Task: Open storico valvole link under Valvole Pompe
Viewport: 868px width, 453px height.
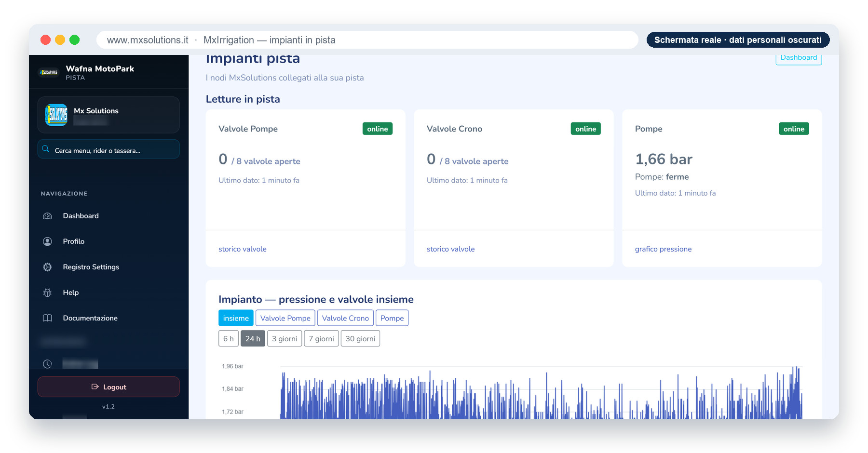Action: 243,249
